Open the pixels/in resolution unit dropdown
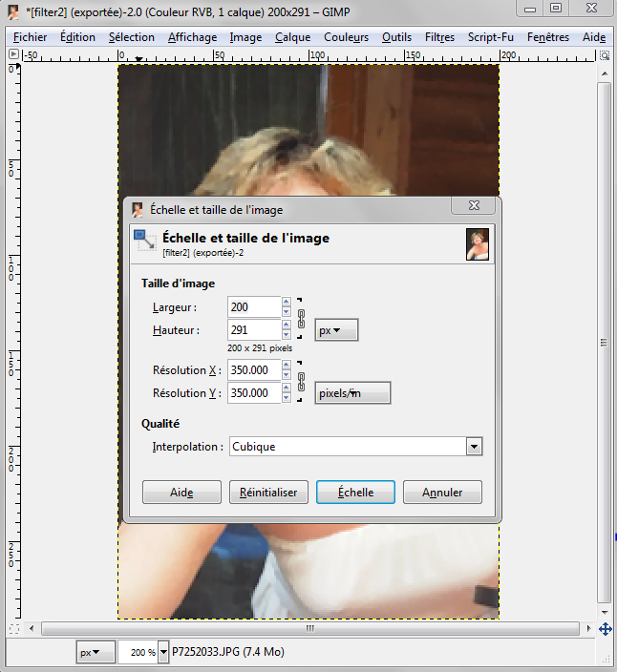 click(x=352, y=393)
